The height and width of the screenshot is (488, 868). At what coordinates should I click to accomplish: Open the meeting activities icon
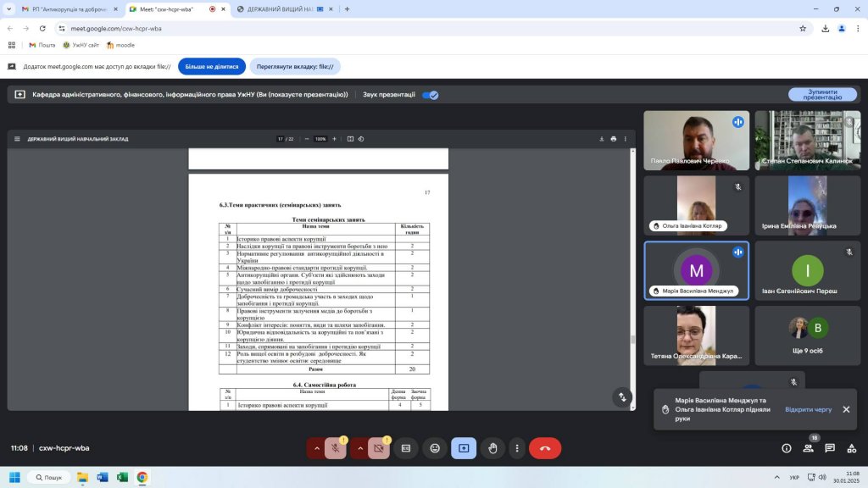851,448
